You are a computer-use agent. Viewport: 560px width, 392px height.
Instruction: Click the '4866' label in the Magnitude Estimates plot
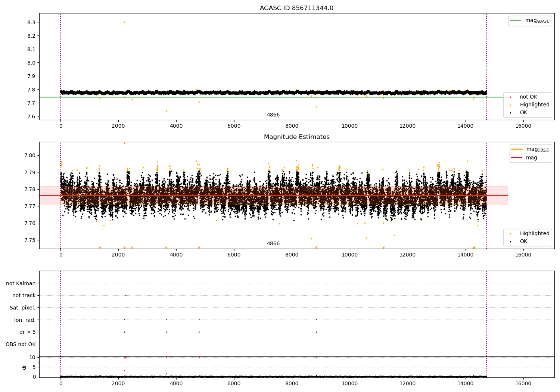(x=273, y=244)
